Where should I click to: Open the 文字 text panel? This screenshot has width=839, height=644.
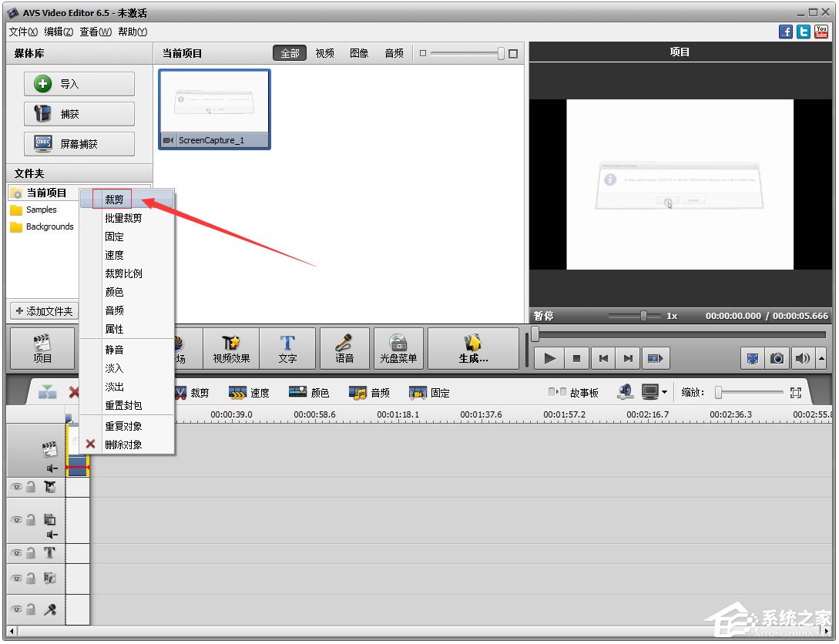click(x=288, y=349)
